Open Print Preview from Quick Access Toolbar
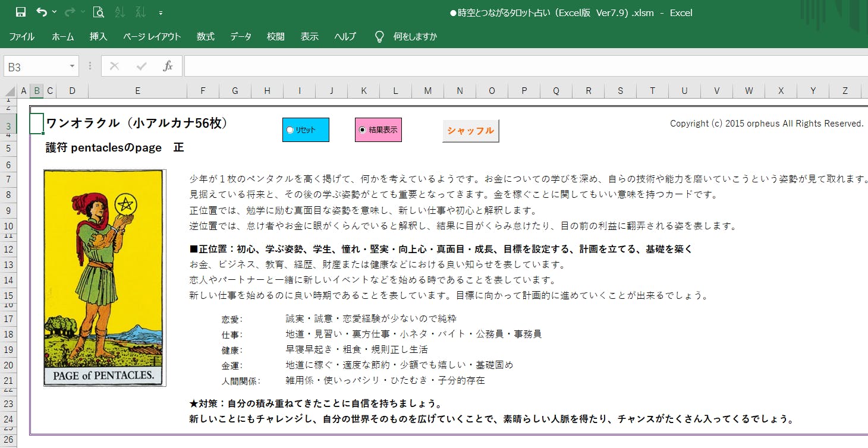The height and width of the screenshot is (448, 868). (x=99, y=12)
